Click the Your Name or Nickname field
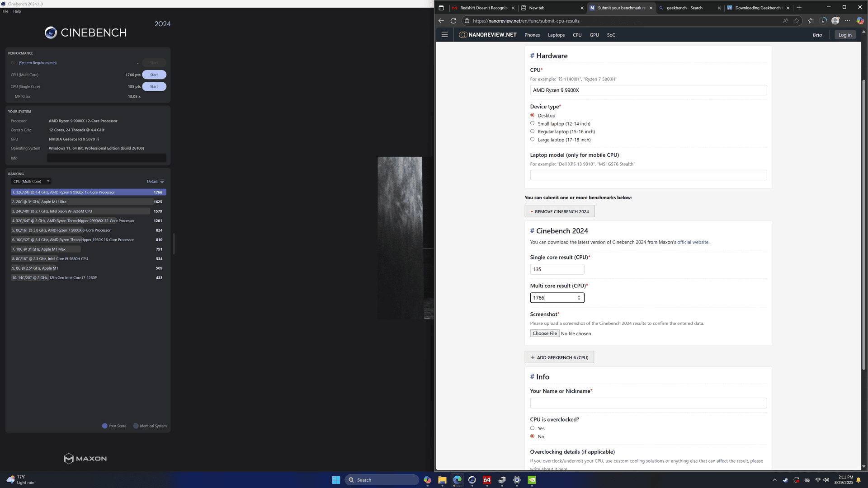The image size is (868, 488). click(648, 403)
